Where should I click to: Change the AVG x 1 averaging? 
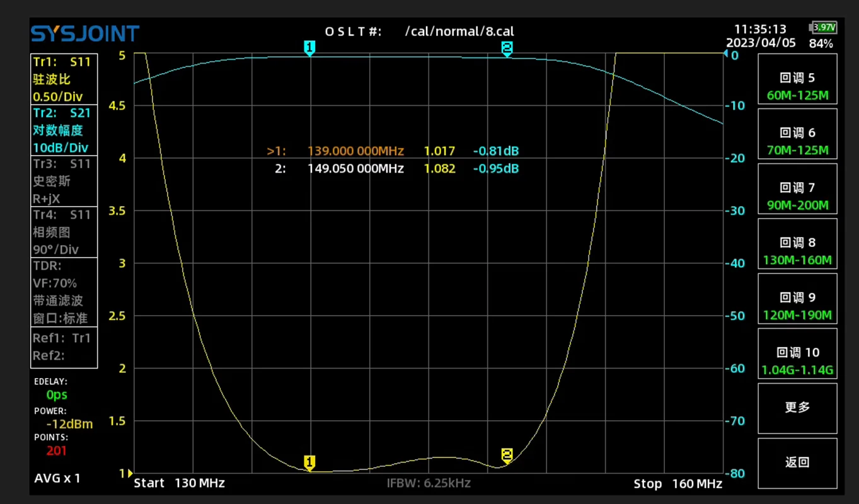[x=57, y=478]
